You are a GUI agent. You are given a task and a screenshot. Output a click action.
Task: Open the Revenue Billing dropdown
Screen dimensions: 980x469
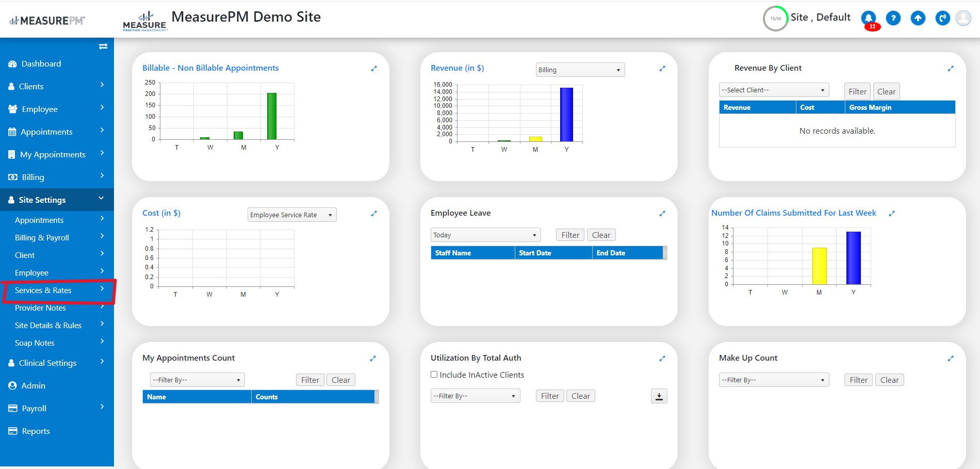tap(580, 70)
